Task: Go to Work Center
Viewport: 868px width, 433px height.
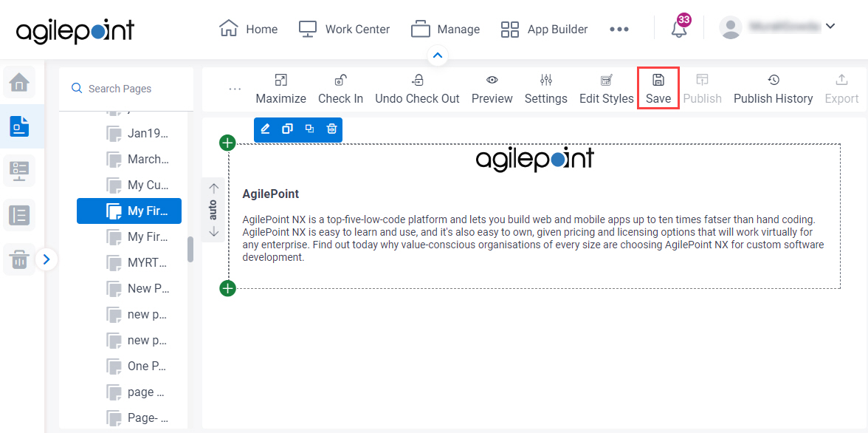Action: click(344, 29)
